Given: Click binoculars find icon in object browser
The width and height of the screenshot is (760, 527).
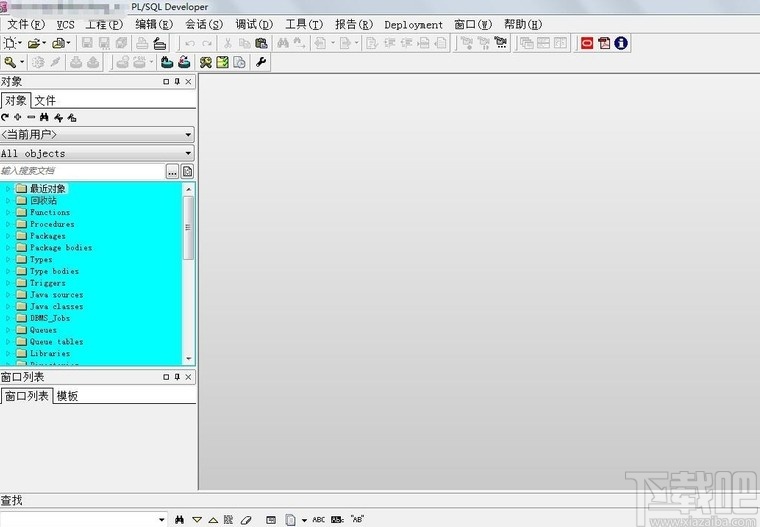Looking at the screenshot, I should pyautogui.click(x=44, y=117).
